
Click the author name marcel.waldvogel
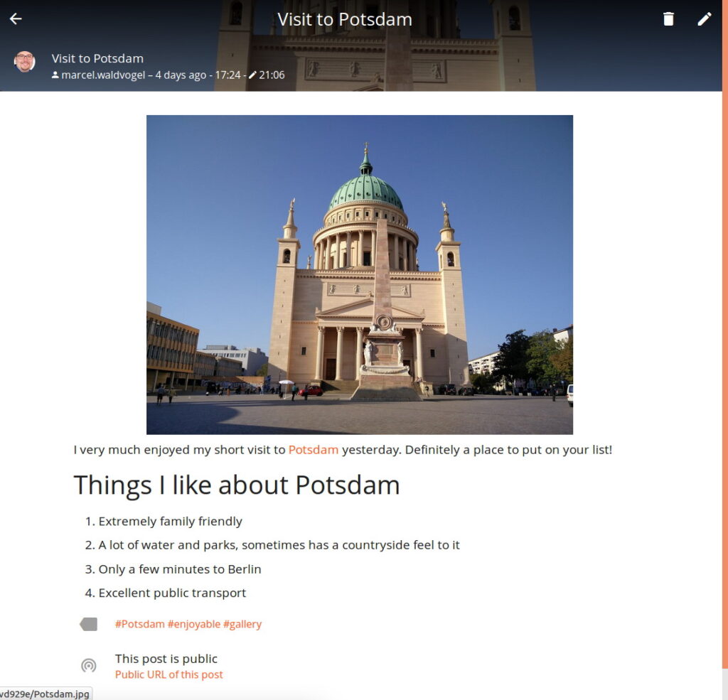[103, 75]
